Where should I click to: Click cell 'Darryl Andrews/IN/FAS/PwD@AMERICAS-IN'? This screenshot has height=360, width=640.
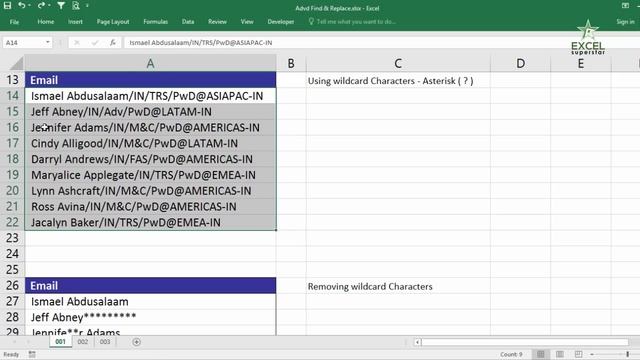click(x=150, y=159)
